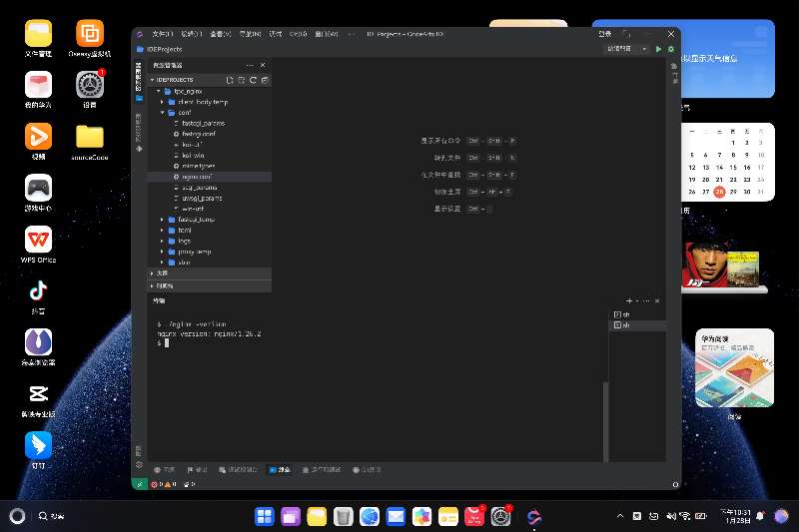The width and height of the screenshot is (799, 532).
Task: Expand the logs folder
Action: (163, 241)
